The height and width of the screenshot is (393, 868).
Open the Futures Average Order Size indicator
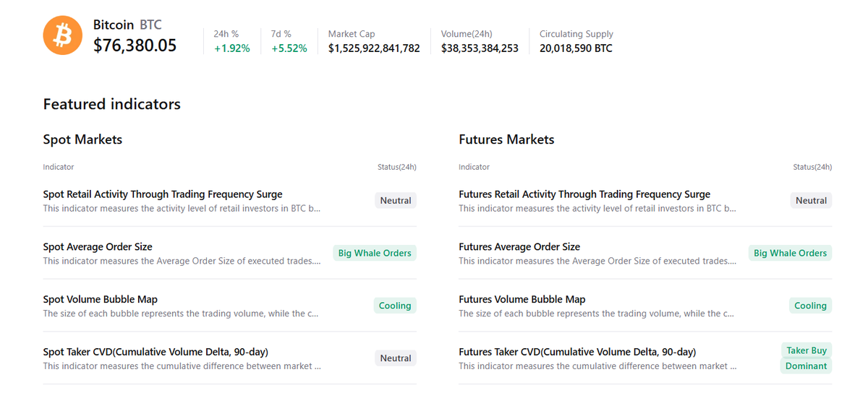(x=519, y=247)
